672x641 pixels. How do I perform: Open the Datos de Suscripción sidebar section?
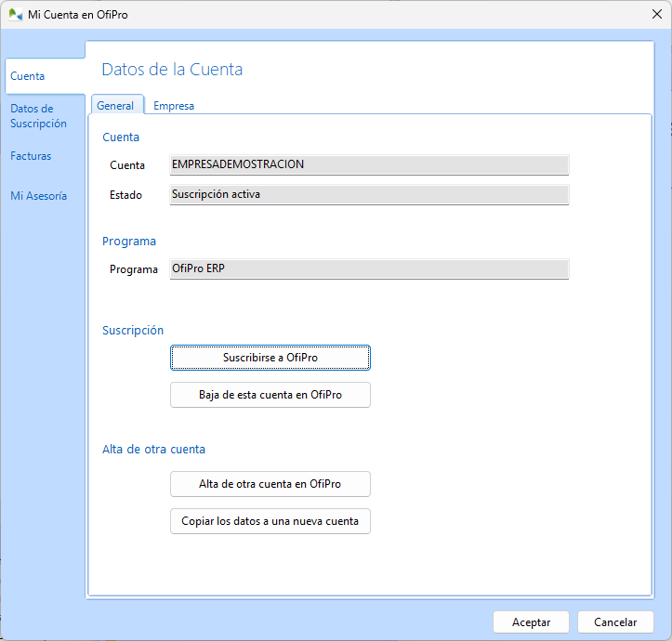[38, 116]
